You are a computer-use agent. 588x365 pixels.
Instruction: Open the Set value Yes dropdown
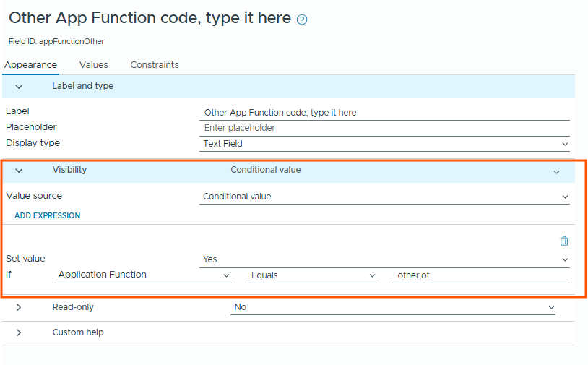point(384,259)
